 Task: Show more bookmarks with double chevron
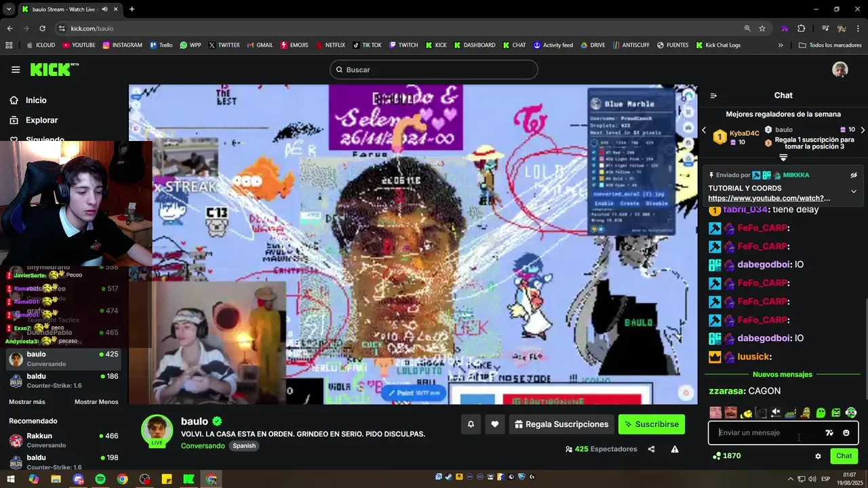[781, 45]
